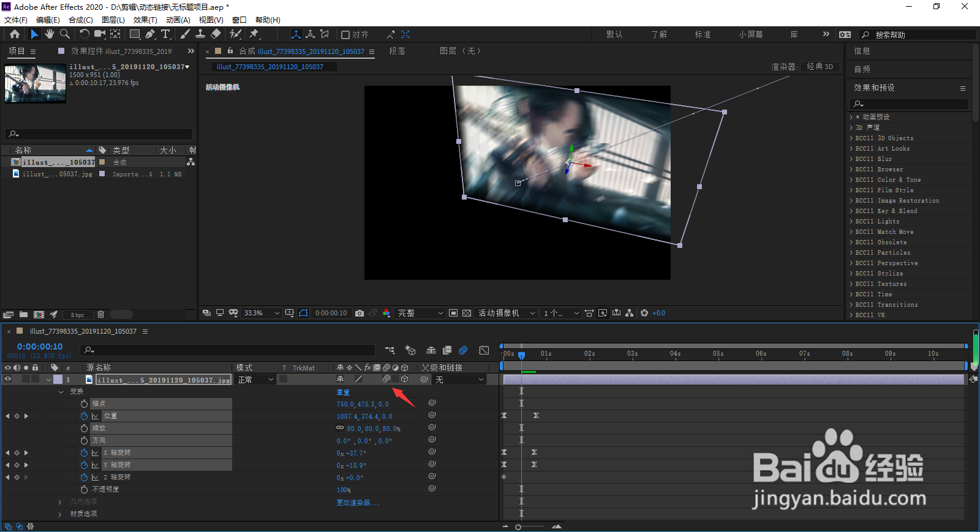Click 更改渲染器 link in timeline
Viewport: 980px width, 532px height.
tap(358, 503)
